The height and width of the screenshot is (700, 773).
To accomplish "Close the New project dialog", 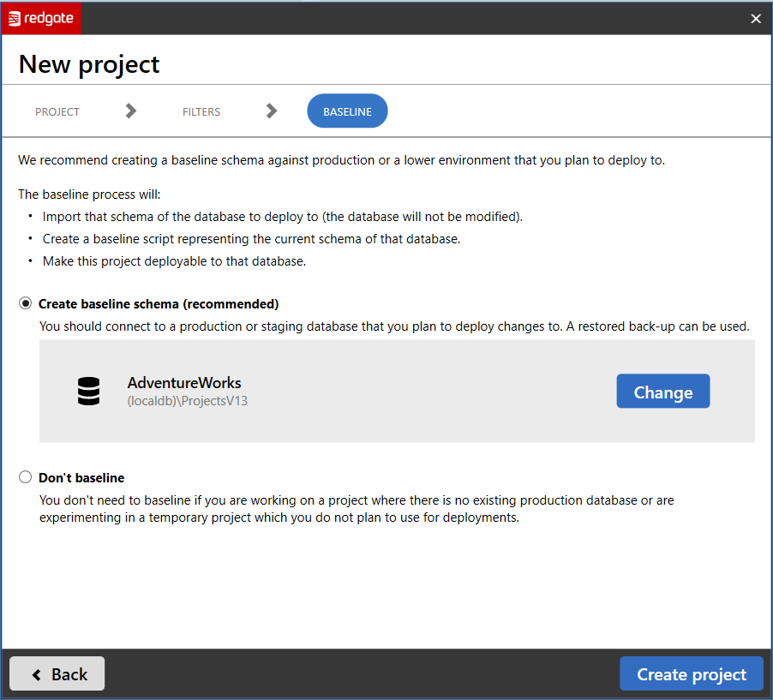I will pyautogui.click(x=755, y=19).
